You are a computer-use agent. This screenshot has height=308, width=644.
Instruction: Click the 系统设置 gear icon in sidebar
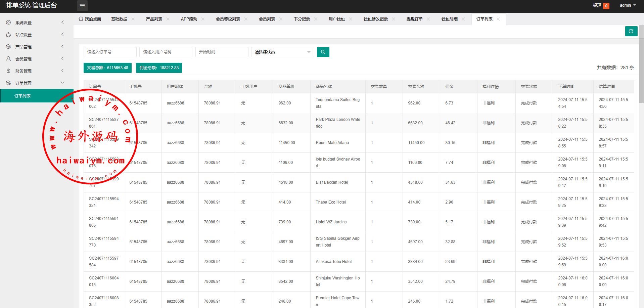point(9,23)
